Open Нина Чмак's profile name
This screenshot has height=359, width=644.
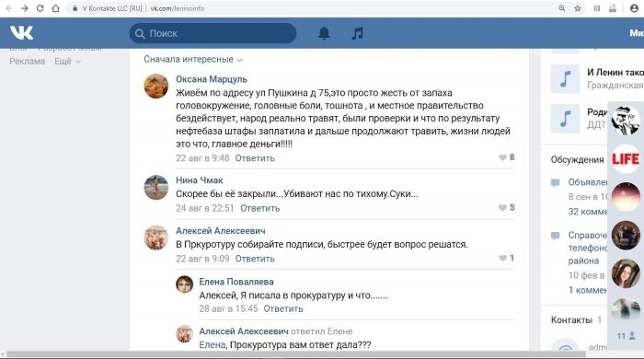(200, 179)
